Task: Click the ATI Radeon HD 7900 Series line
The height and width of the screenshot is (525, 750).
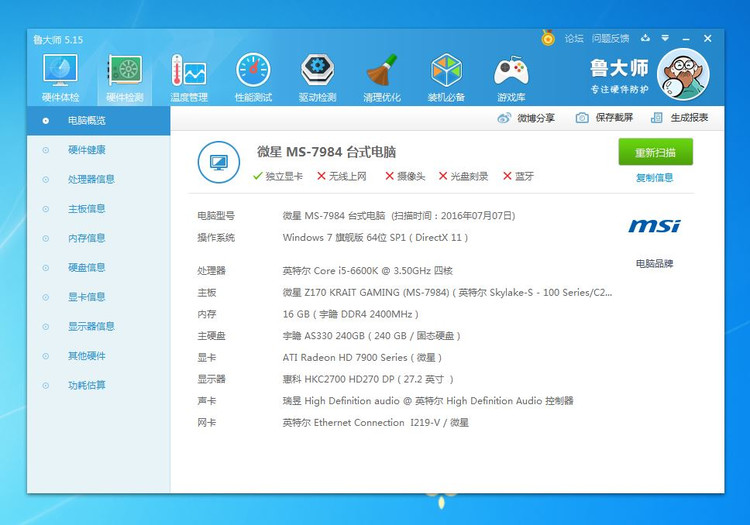Action: [x=362, y=358]
